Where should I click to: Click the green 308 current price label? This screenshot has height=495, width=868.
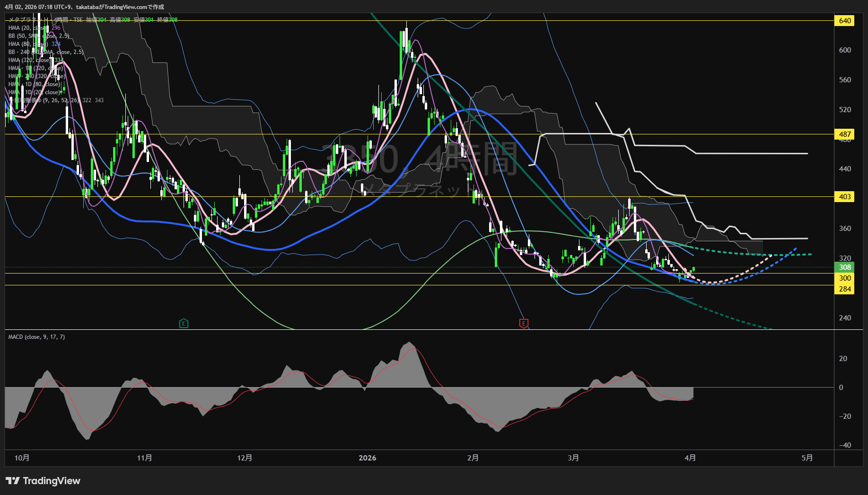[x=844, y=267]
